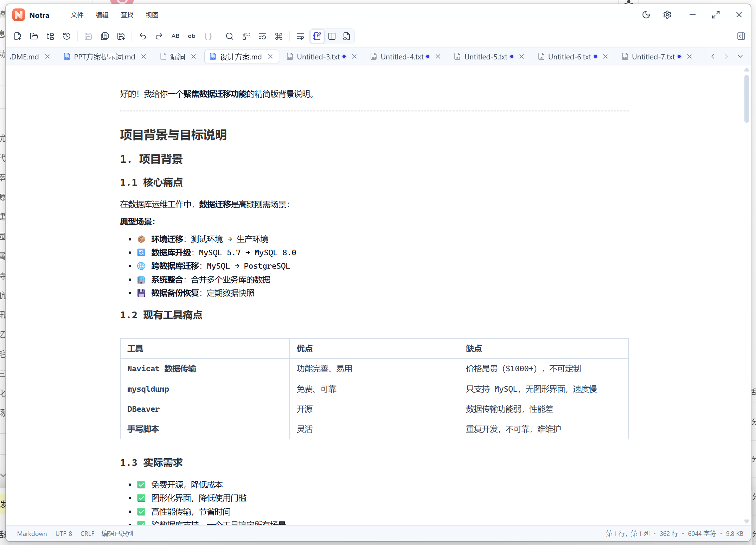
Task: Switch to source code view mode
Action: pos(347,36)
